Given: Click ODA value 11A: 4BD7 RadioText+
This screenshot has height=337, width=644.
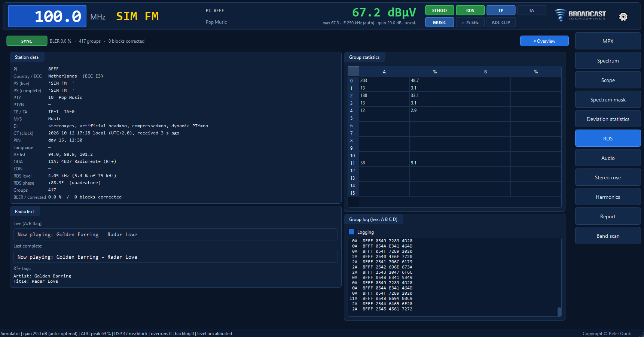Looking at the screenshot, I should (x=82, y=161).
